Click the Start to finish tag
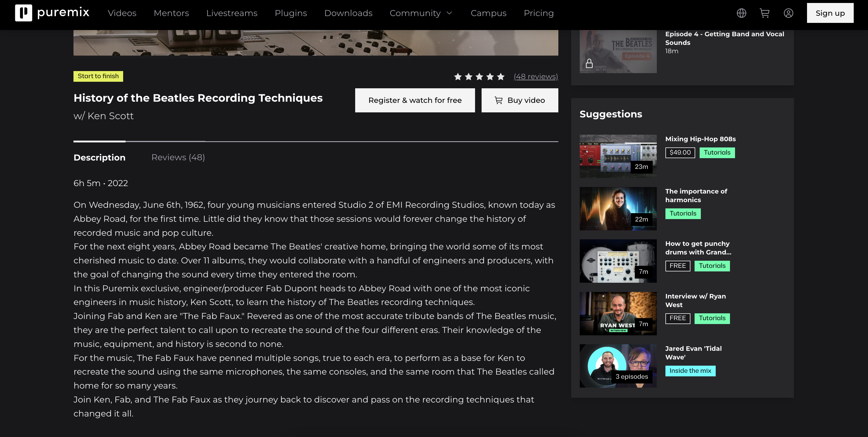 tap(98, 76)
